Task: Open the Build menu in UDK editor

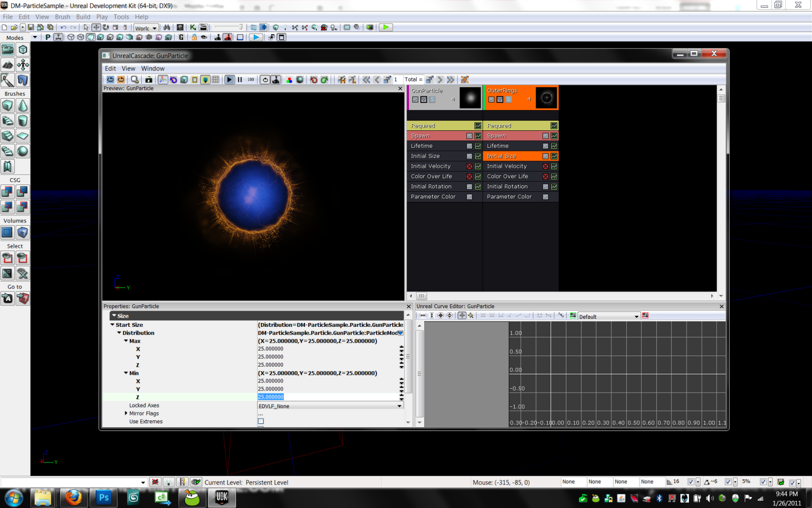Action: click(x=83, y=17)
